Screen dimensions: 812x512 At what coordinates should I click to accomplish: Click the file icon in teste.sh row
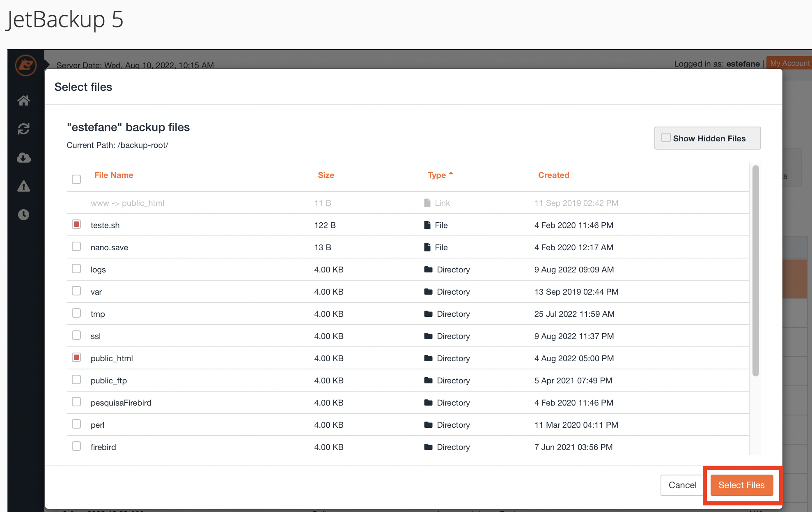(x=427, y=225)
